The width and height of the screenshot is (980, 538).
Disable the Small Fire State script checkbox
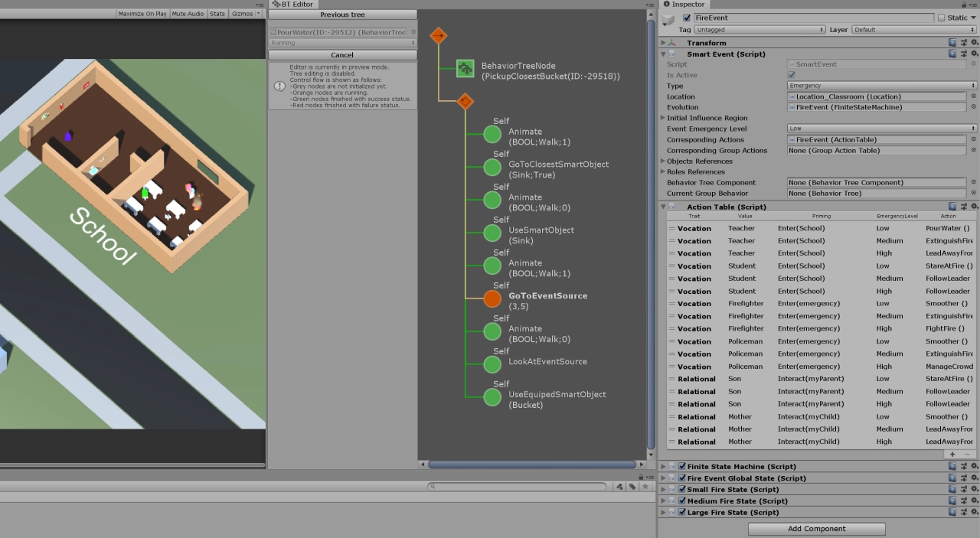pos(682,489)
